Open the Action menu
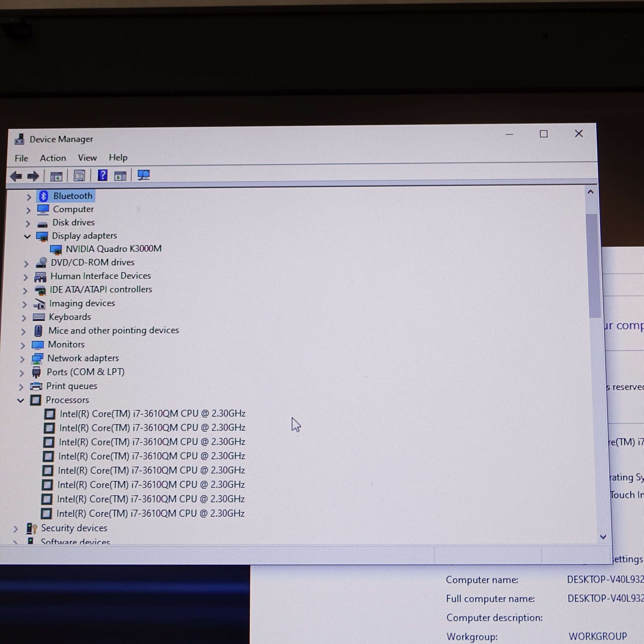This screenshot has width=644, height=644. point(53,158)
